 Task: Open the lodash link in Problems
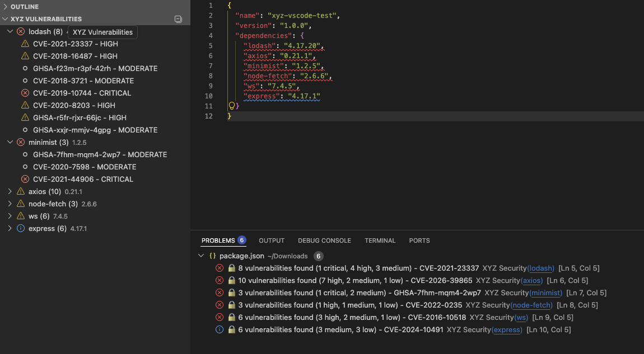[541, 268]
